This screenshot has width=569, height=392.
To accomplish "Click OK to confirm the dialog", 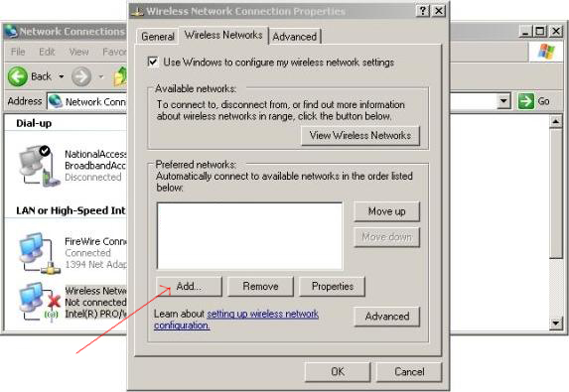I will click(x=338, y=372).
